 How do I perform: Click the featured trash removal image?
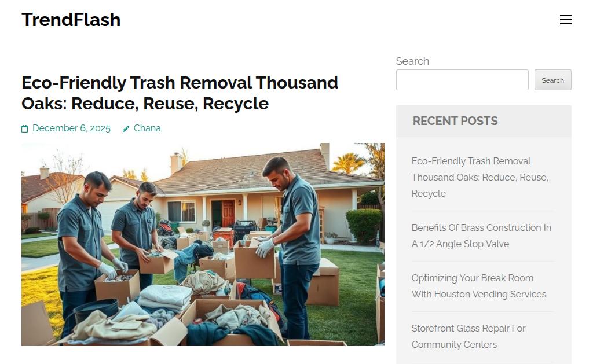click(203, 244)
